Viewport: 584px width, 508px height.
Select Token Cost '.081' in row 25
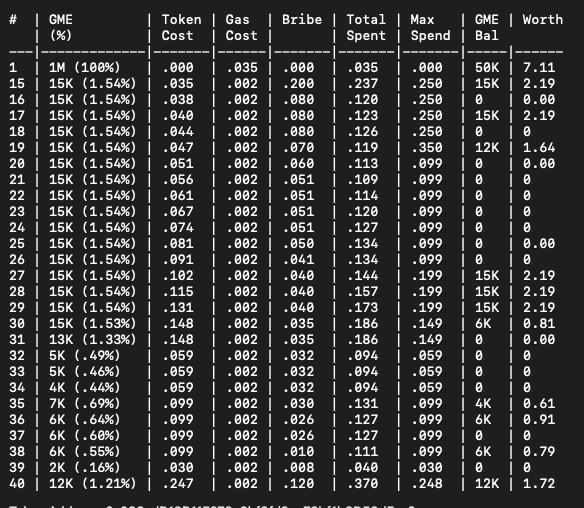click(x=178, y=244)
